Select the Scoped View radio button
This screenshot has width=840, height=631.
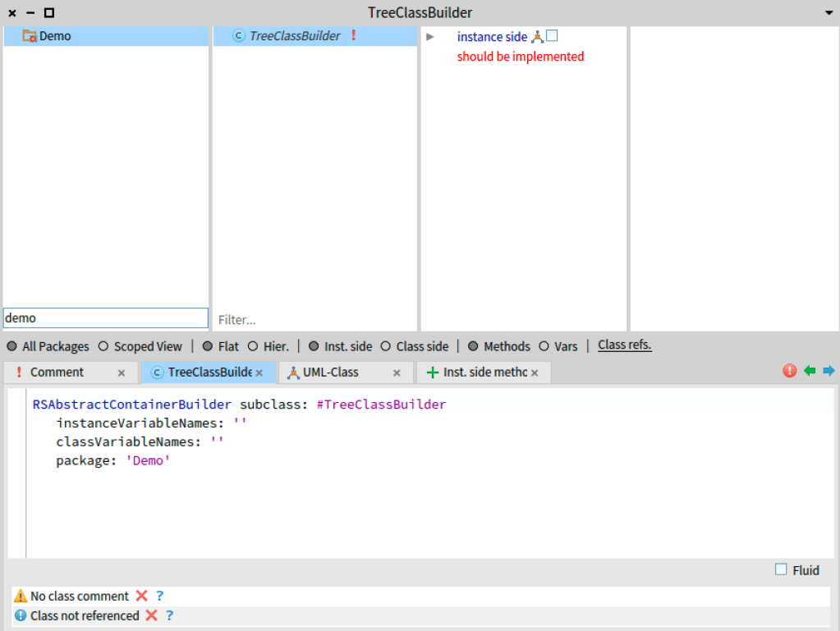103,346
